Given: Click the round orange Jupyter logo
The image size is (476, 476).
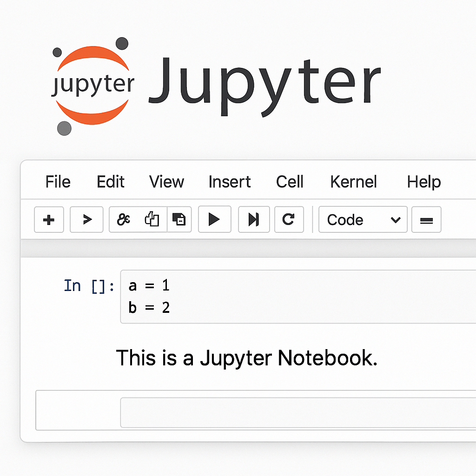Looking at the screenshot, I should coord(92,86).
